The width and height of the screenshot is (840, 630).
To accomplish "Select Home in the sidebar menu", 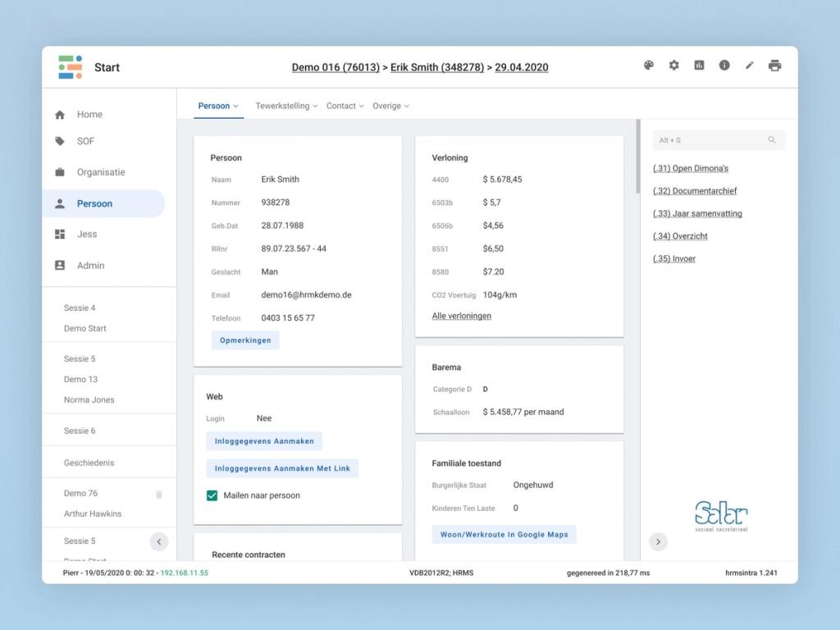I will pos(89,114).
